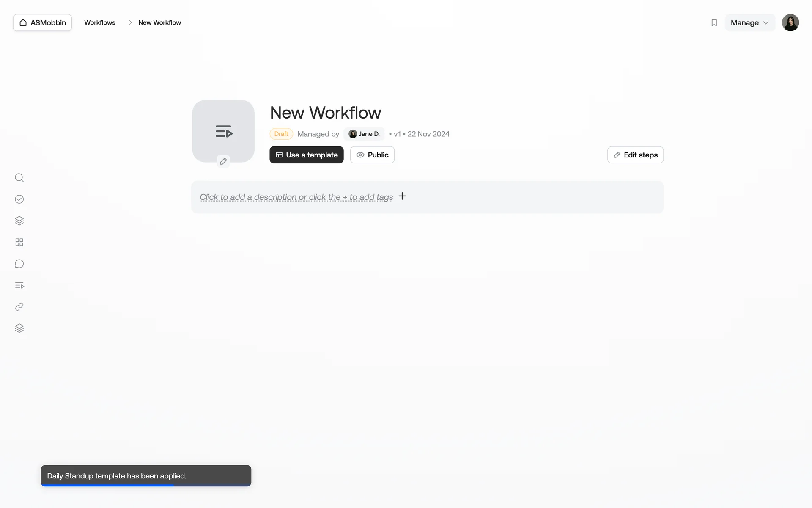The width and height of the screenshot is (812, 508).
Task: Click the plus to add tags
Action: click(x=402, y=196)
